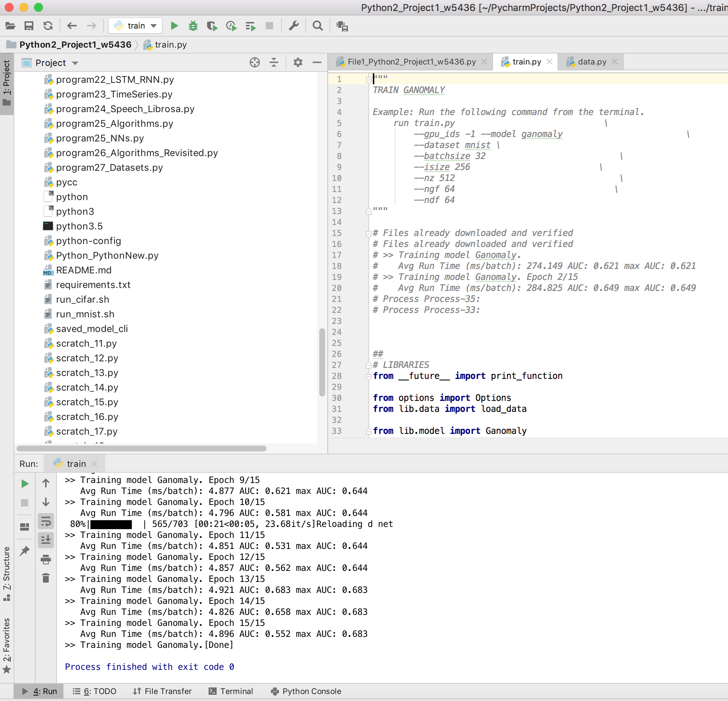Locate current file with crosshair icon
Screen dimensions: 728x701
click(255, 62)
